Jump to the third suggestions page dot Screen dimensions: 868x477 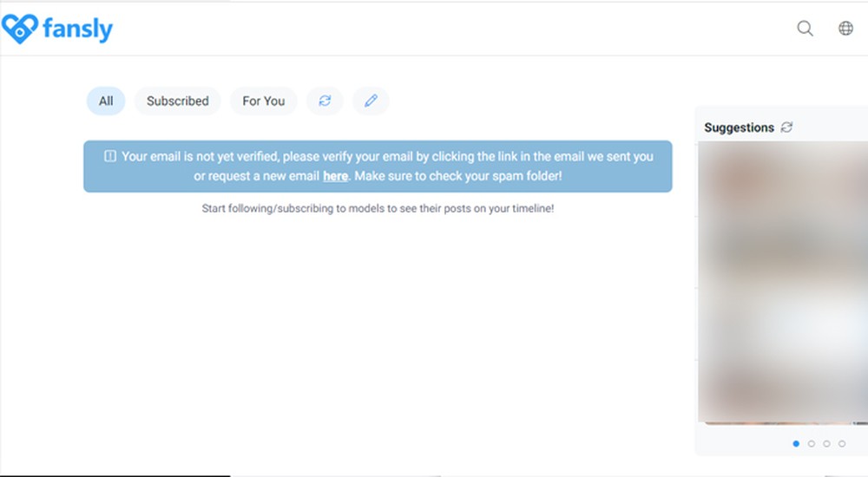click(826, 443)
